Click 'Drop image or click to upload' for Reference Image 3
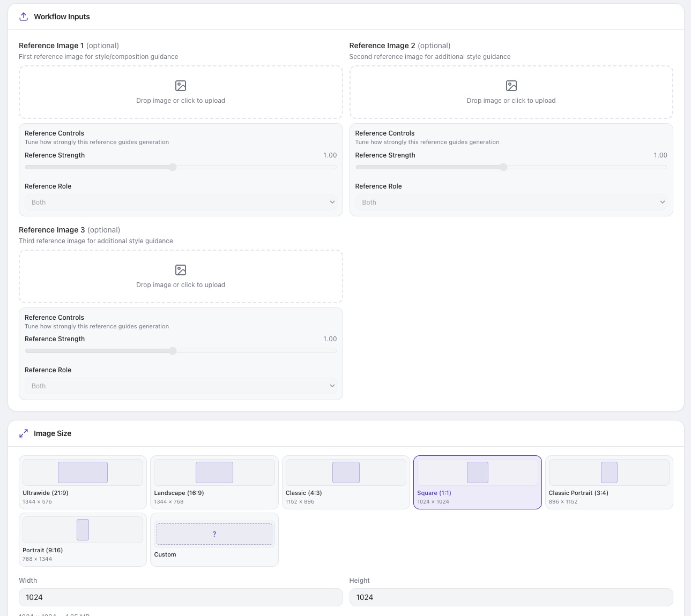The width and height of the screenshot is (691, 616). [181, 285]
